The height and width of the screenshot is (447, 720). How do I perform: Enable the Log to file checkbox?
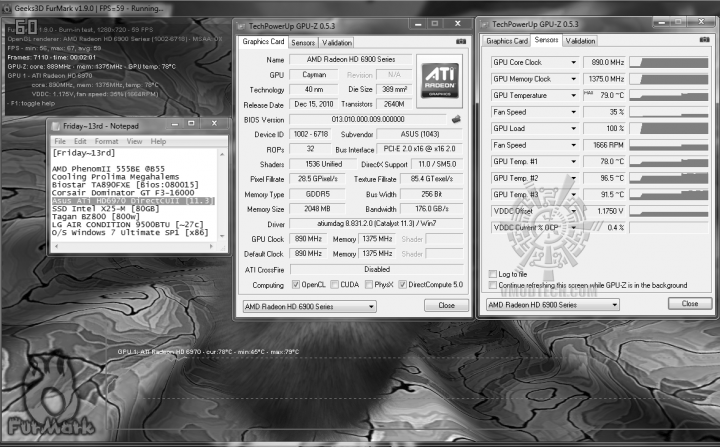click(493, 274)
